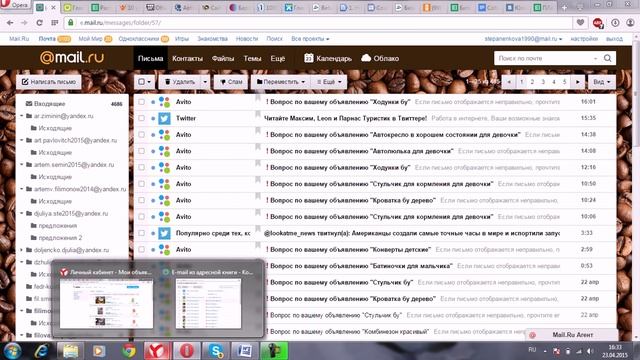Tick the checkbox of the 10:50 Стульчик message
640x360 pixels.
point(141,184)
